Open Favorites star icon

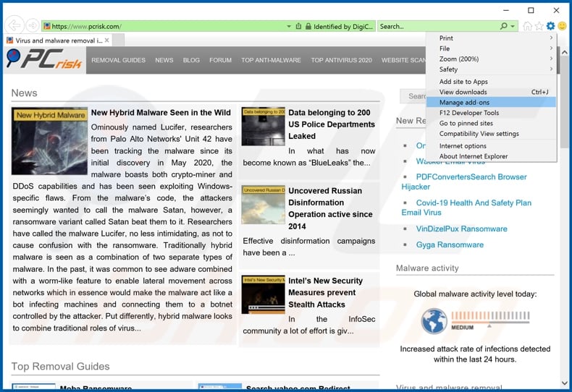539,26
